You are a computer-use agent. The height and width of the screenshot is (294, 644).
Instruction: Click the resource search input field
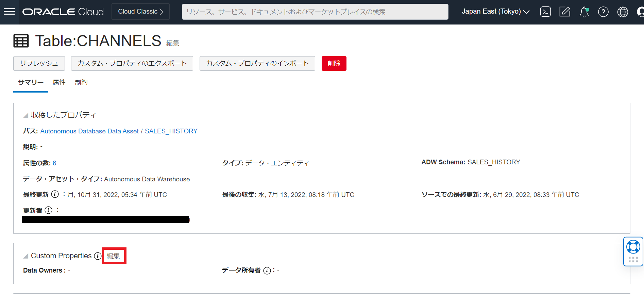pos(315,12)
